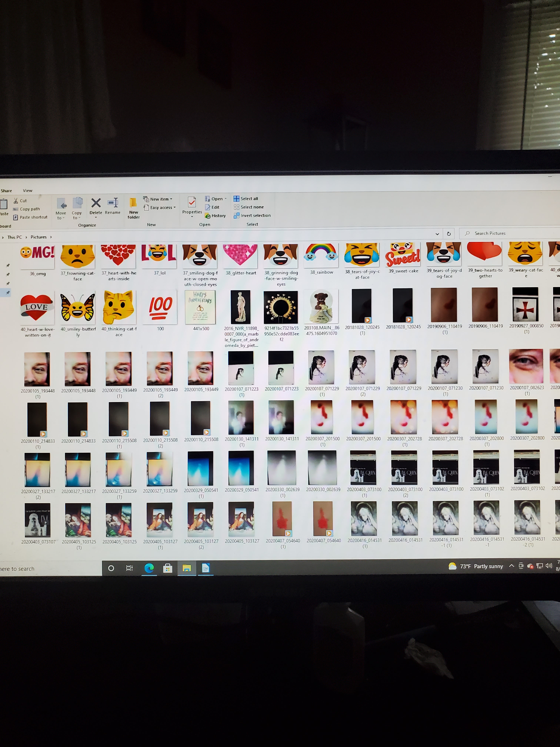The height and width of the screenshot is (747, 560).
Task: Refresh the Pictures folder view
Action: [x=449, y=234]
